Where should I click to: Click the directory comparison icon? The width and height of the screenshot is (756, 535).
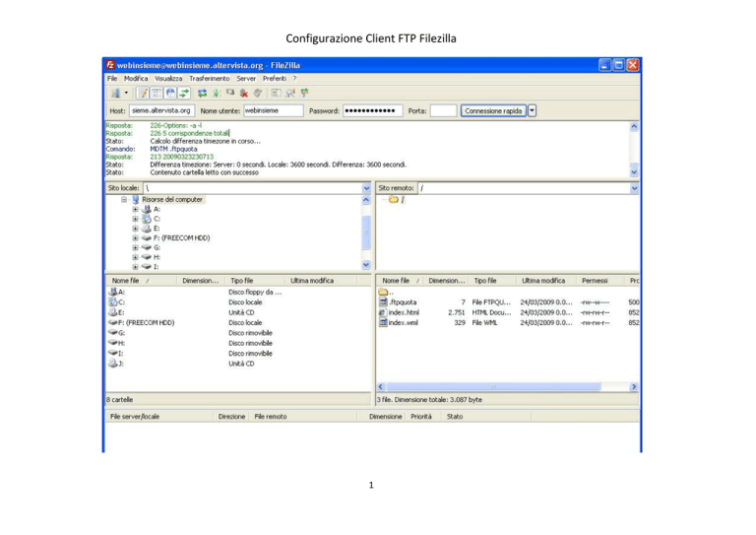click(x=288, y=93)
